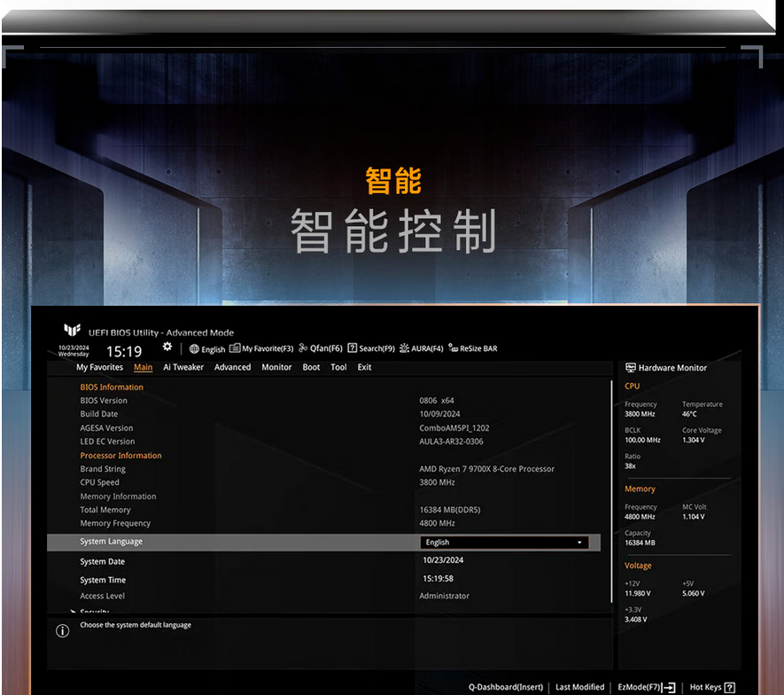Viewport: 784px width, 695px height.
Task: Open the Search(F9) question icon
Action: pyautogui.click(x=353, y=347)
